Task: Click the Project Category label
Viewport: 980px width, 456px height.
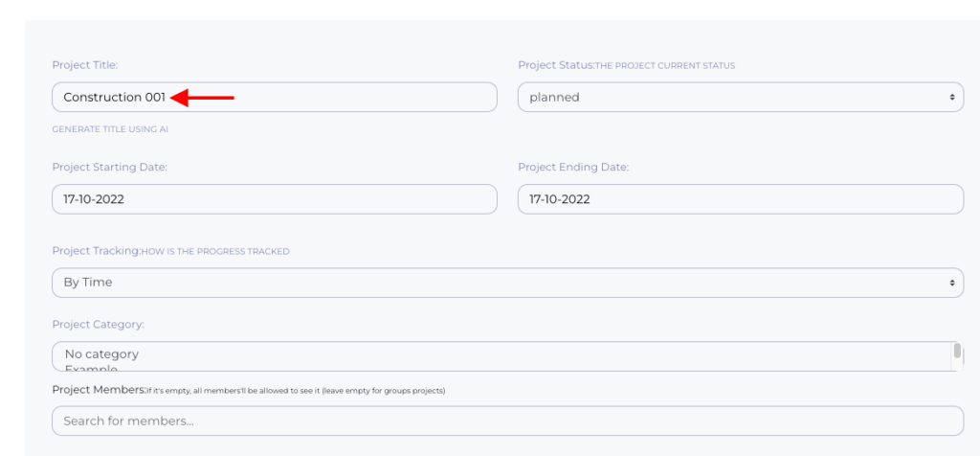Action: coord(98,325)
